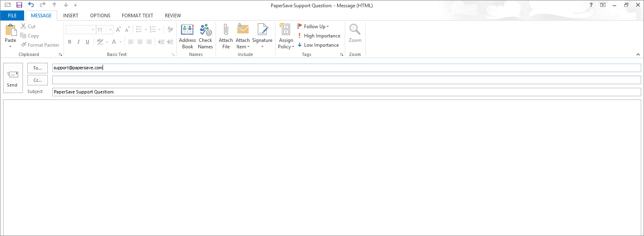Go to the next item with down arrow
Viewport: 644px width, 236px height.
click(66, 5)
